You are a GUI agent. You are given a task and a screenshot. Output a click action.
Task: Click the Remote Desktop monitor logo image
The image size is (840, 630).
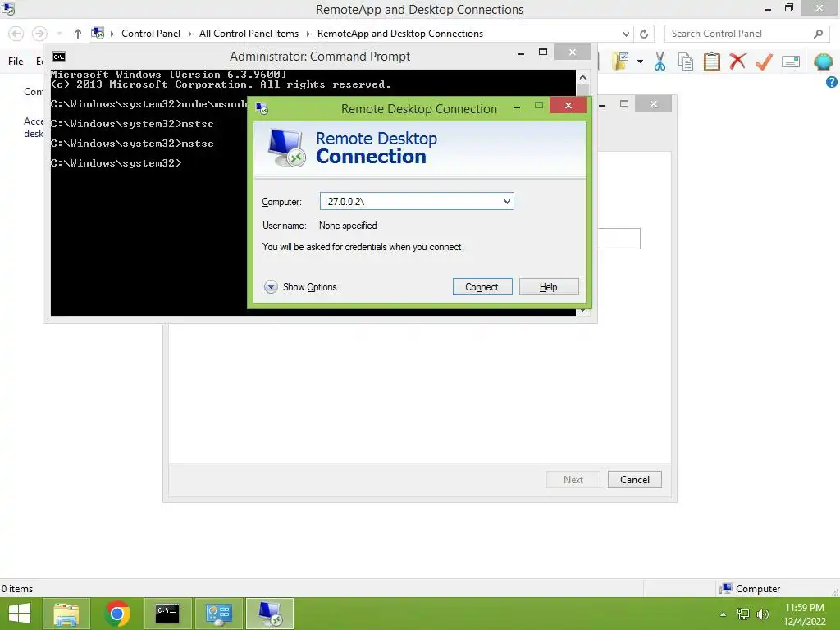tap(286, 148)
